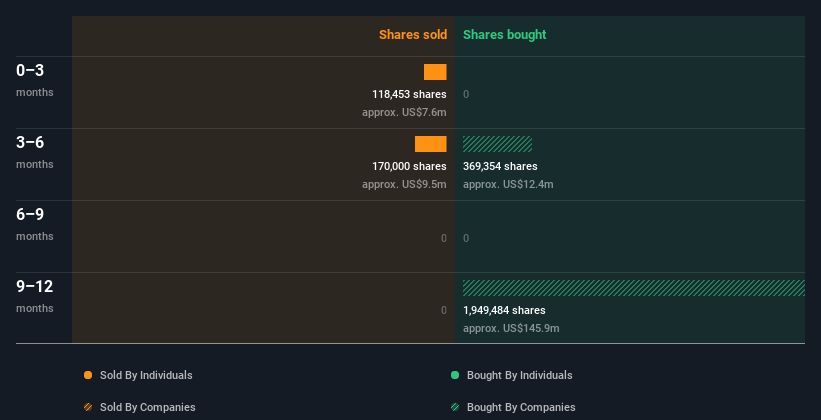821x420 pixels.
Task: Select the 369,354 shares value
Action: coord(500,167)
